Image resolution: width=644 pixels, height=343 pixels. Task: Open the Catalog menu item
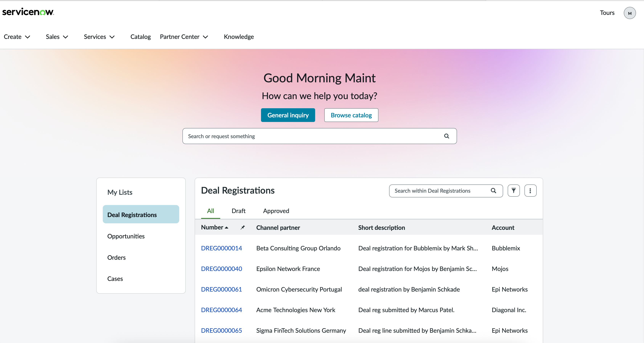pos(141,37)
